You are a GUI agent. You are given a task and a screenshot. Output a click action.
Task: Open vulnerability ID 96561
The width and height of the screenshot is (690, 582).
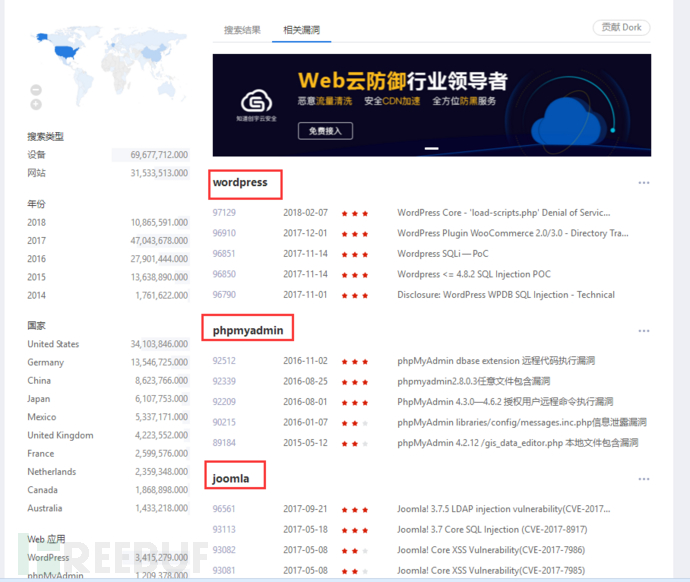coord(224,509)
